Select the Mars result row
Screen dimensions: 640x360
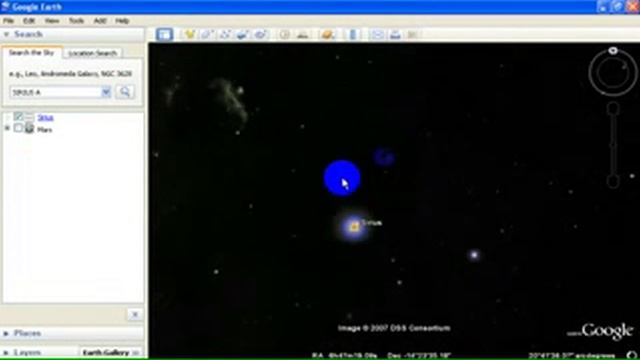point(44,130)
